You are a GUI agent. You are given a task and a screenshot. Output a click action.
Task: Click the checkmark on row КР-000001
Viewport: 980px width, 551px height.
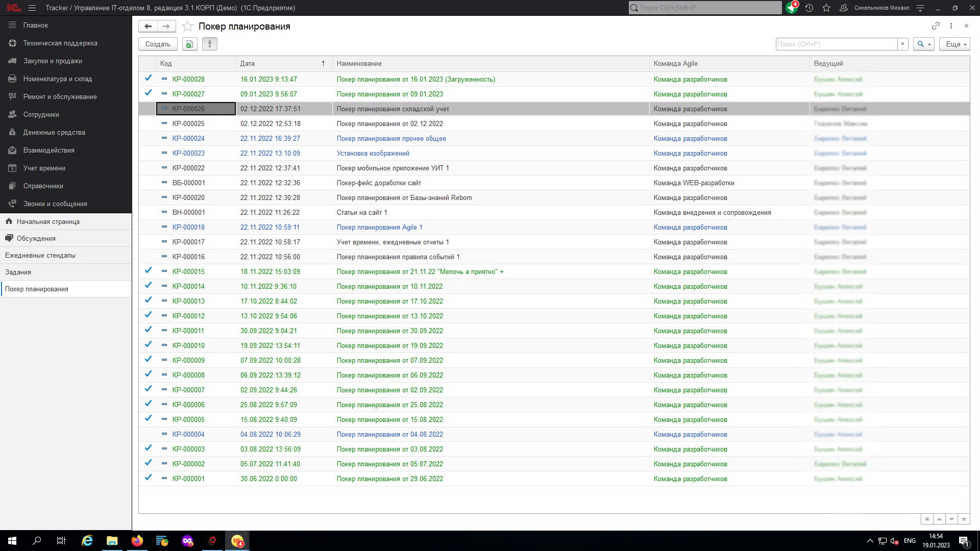pos(148,478)
